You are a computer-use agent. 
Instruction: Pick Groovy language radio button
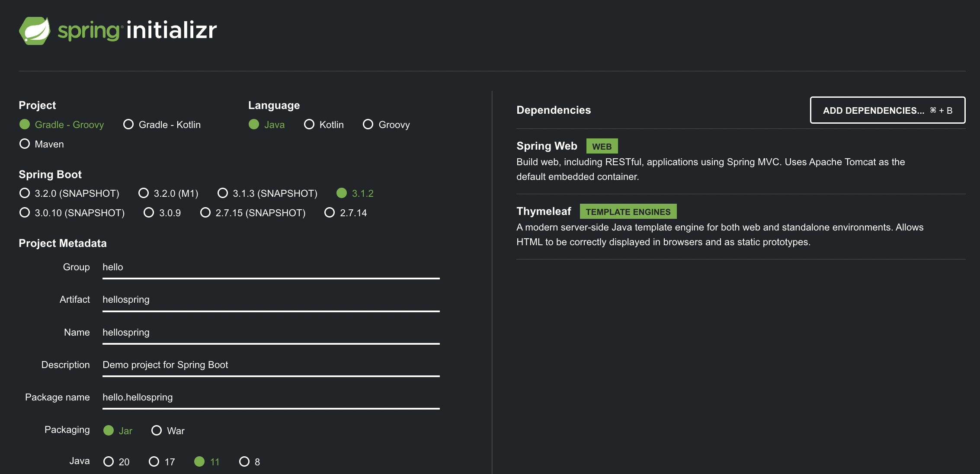[x=368, y=125]
